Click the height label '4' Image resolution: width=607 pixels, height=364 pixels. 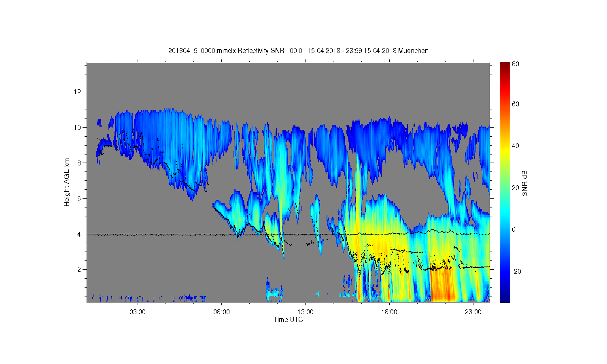[80, 234]
